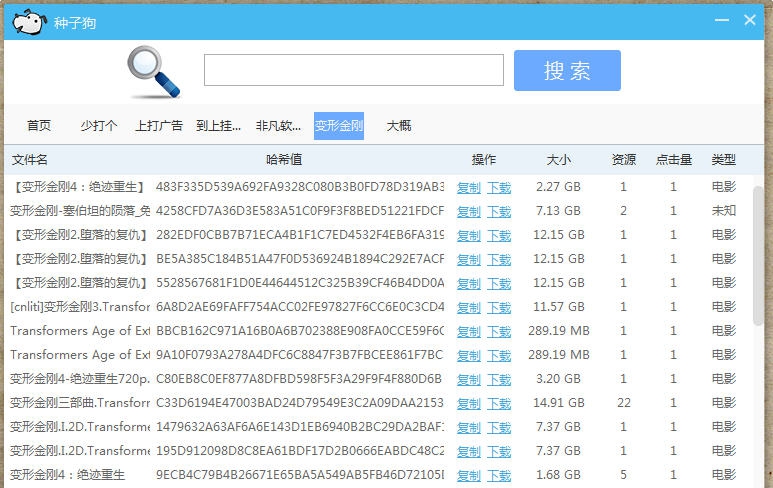The height and width of the screenshot is (488, 773).
Task: Minimize the 种子狗 window
Action: (x=722, y=20)
